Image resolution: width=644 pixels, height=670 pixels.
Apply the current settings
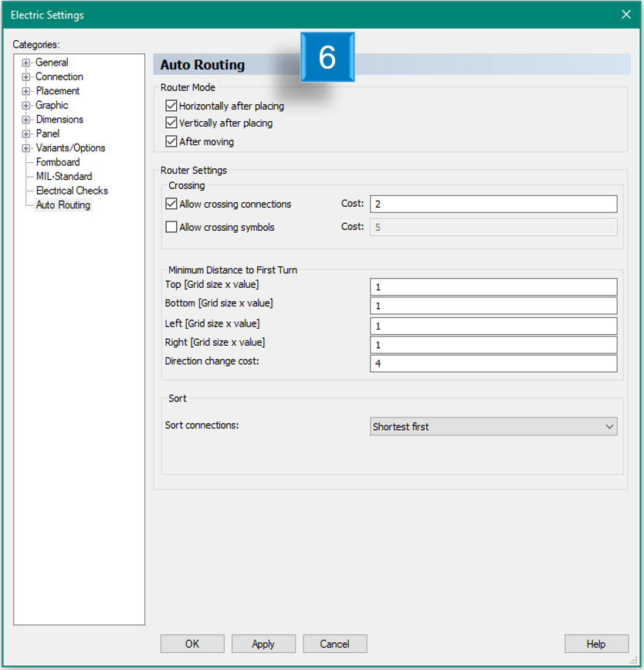pos(263,644)
